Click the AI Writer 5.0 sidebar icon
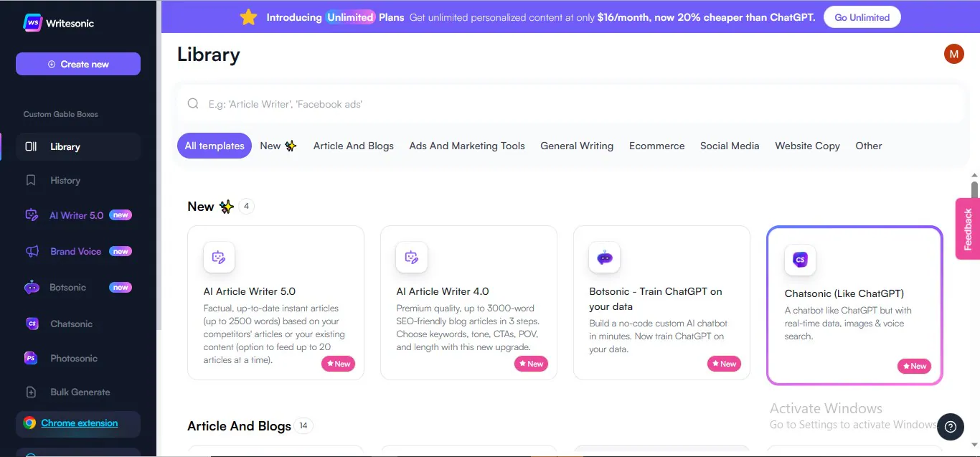Viewport: 980px width, 457px height. pyautogui.click(x=31, y=215)
